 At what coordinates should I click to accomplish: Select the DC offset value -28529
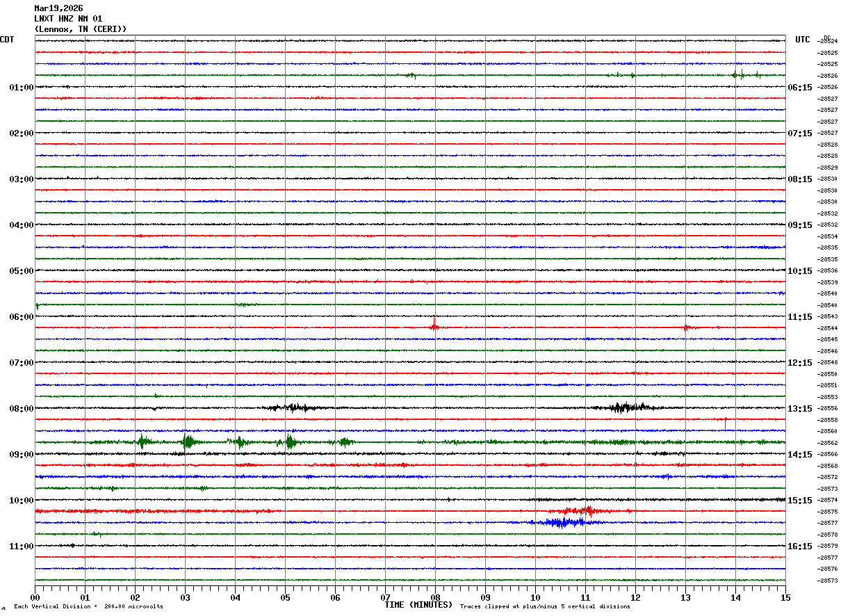(827, 168)
